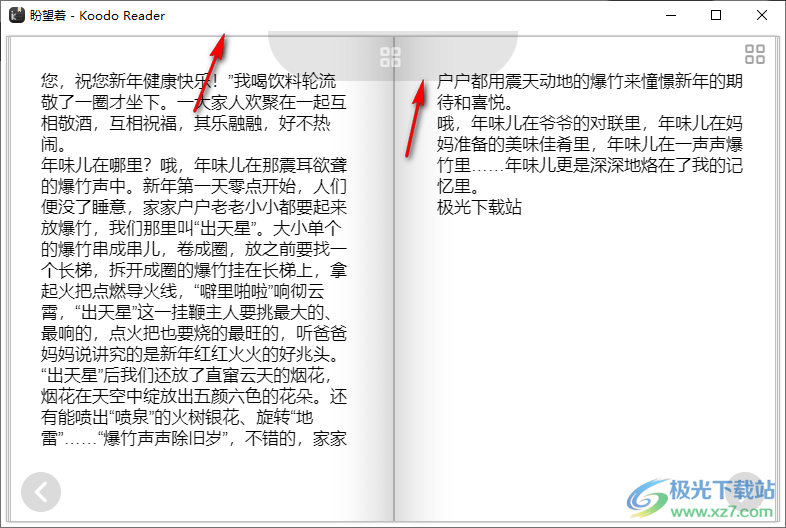This screenshot has width=786, height=528.
Task: Click the line "这一挂鞭主人要挑最大的"
Action: coord(186,312)
